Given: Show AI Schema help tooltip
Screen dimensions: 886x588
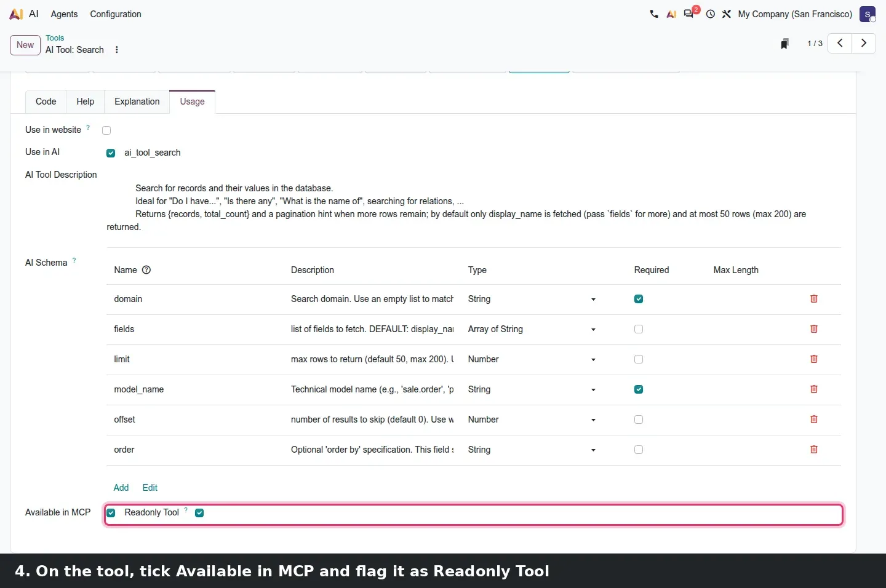Looking at the screenshot, I should click(x=74, y=260).
